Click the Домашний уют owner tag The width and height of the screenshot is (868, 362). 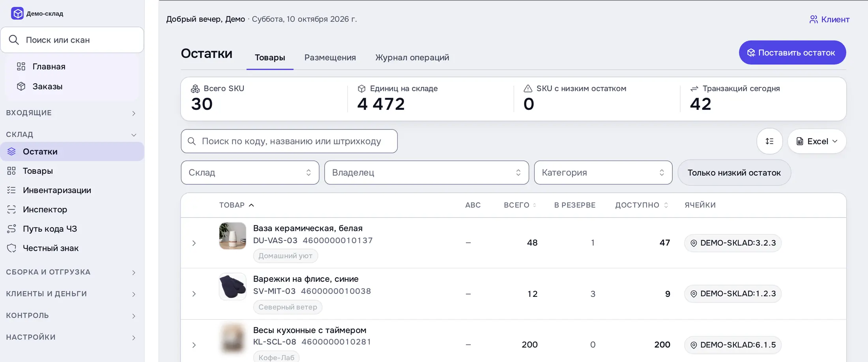coord(285,256)
